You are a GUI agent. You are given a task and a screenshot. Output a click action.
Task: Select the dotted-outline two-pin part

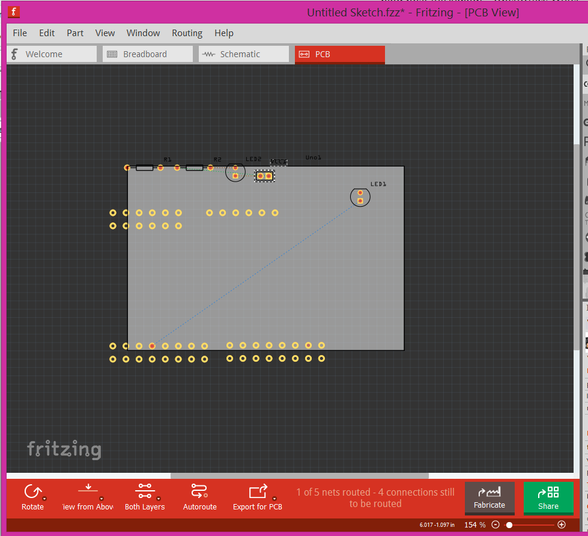(264, 176)
